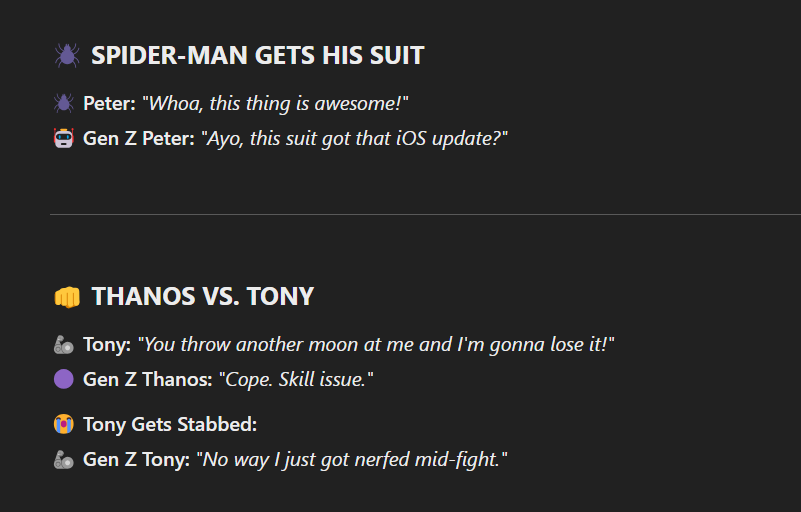
Task: Click the SPIDER-MAN GETS HIS SUIT heading
Action: [258, 56]
